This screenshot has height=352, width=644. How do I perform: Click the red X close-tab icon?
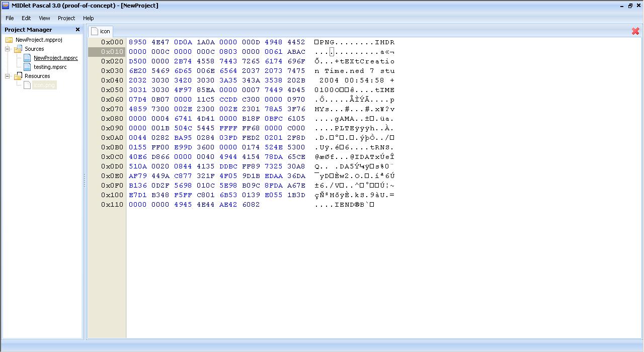point(635,31)
